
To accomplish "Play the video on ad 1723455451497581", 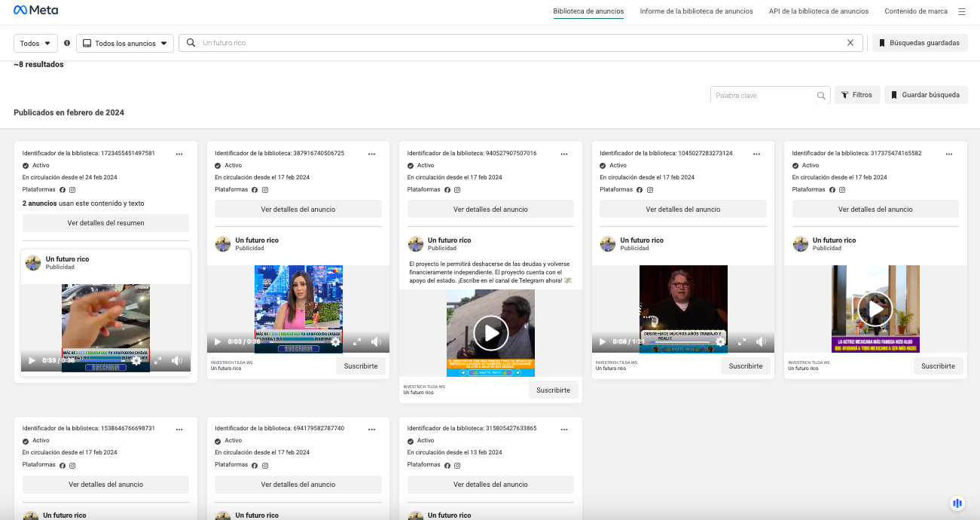I will 32,361.
